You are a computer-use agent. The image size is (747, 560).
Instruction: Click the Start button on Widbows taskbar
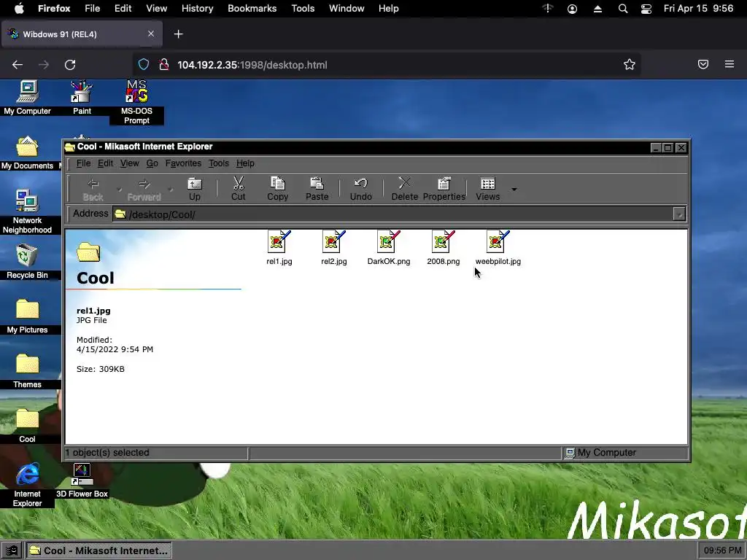point(12,551)
